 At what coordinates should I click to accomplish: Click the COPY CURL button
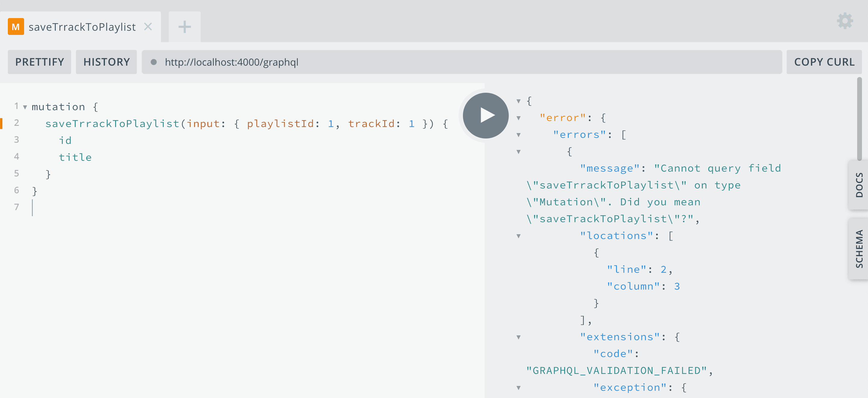pyautogui.click(x=824, y=62)
